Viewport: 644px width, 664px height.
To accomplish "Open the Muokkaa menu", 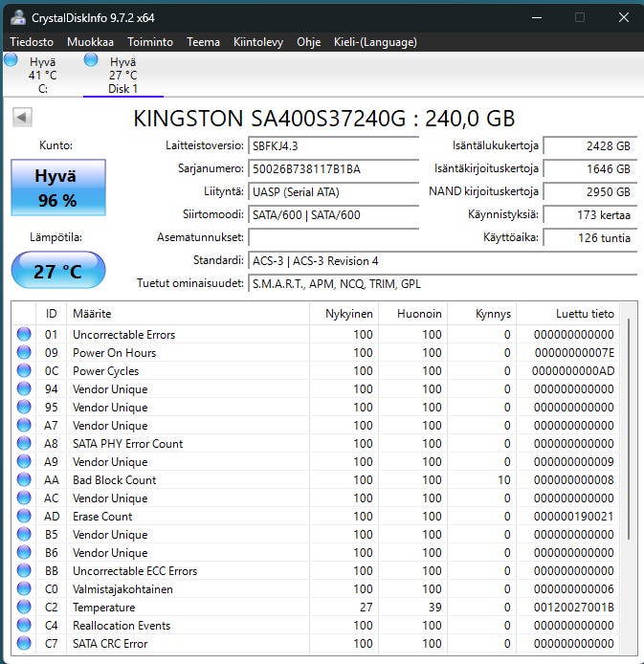I will [x=90, y=42].
